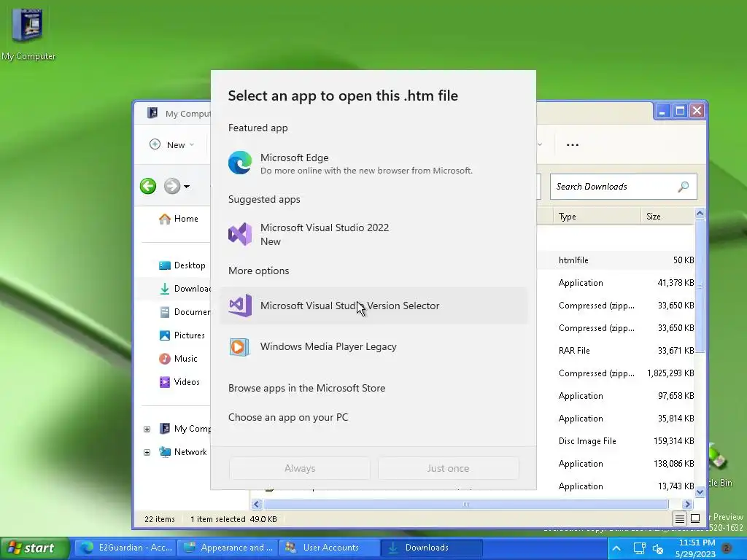
Task: Expand the Network tree node
Action: pyautogui.click(x=147, y=452)
